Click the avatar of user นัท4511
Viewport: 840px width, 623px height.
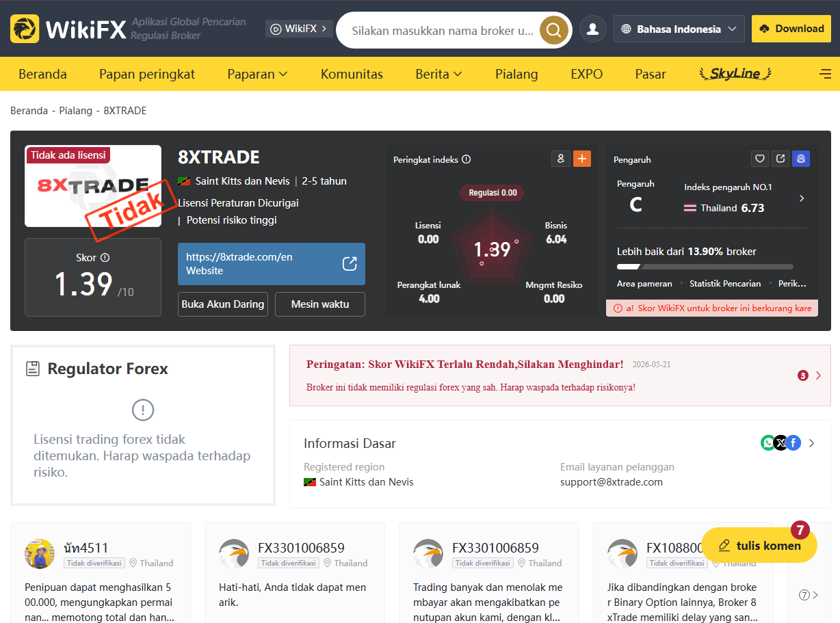40,553
